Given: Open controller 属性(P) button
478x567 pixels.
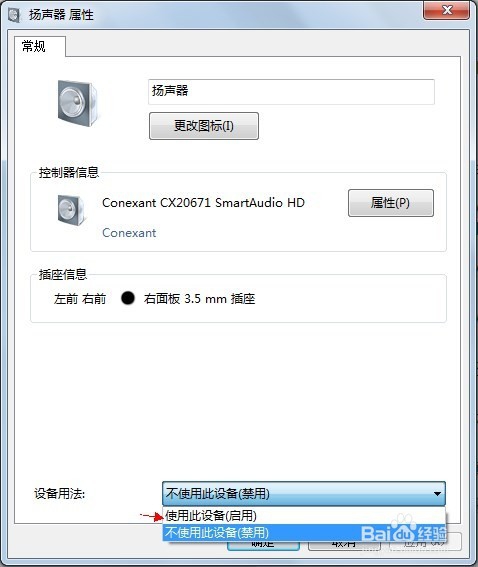Looking at the screenshot, I should coord(390,203).
